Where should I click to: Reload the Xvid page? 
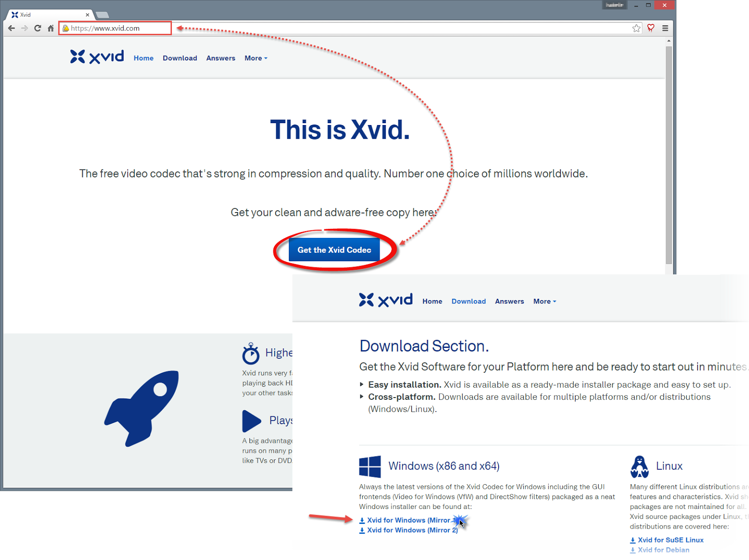37,28
